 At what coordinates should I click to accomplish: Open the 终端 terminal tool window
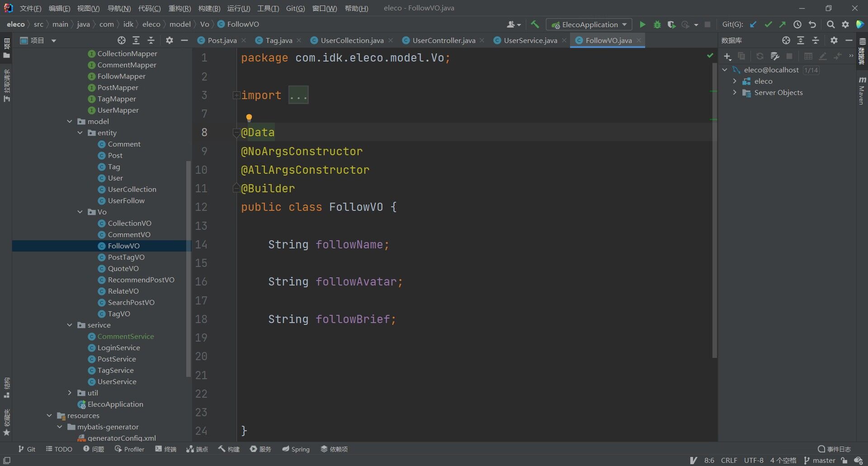point(166,449)
